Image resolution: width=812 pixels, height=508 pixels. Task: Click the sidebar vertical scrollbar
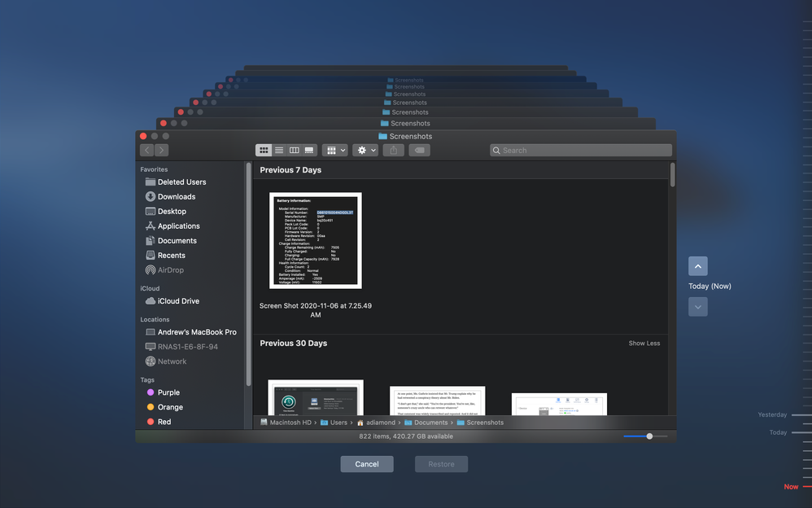249,274
